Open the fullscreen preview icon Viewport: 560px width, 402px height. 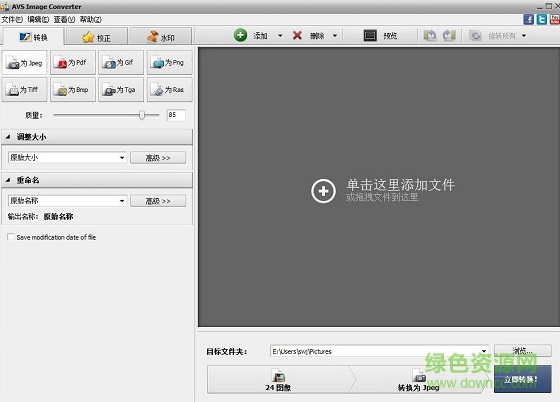pyautogui.click(x=370, y=35)
